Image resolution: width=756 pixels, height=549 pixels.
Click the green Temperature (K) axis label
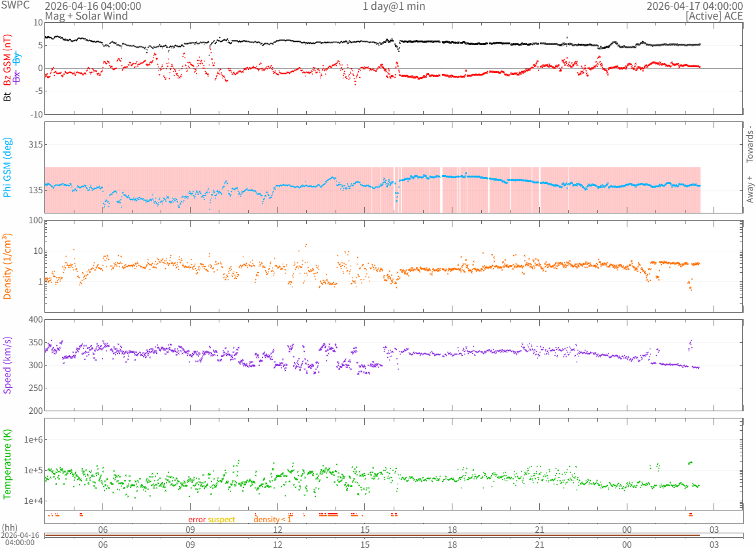(8, 464)
